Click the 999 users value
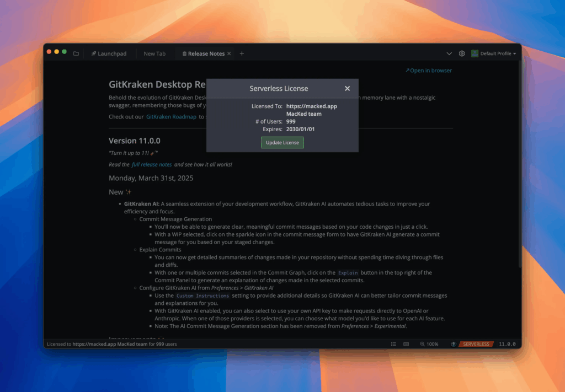The width and height of the screenshot is (565, 392). click(291, 121)
